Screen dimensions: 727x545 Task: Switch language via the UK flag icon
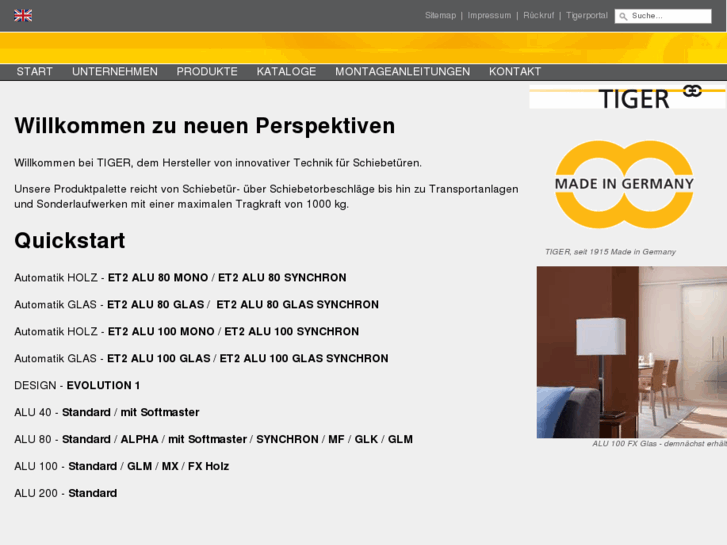(x=23, y=16)
